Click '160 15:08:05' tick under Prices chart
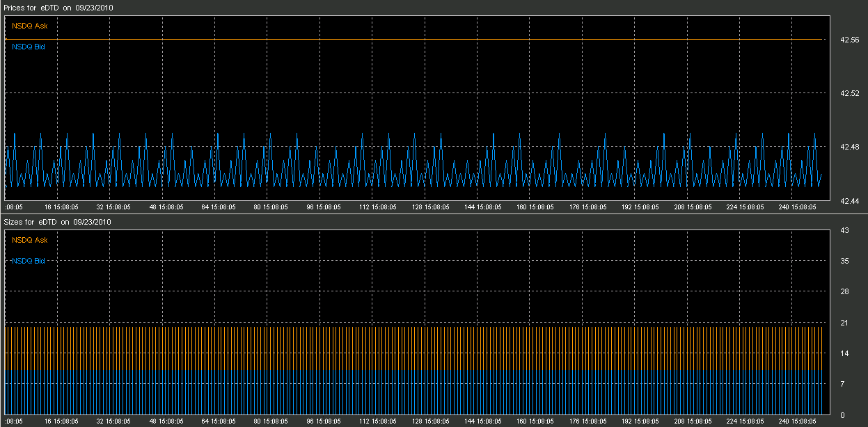Image resolution: width=868 pixels, height=427 pixels. 535,207
